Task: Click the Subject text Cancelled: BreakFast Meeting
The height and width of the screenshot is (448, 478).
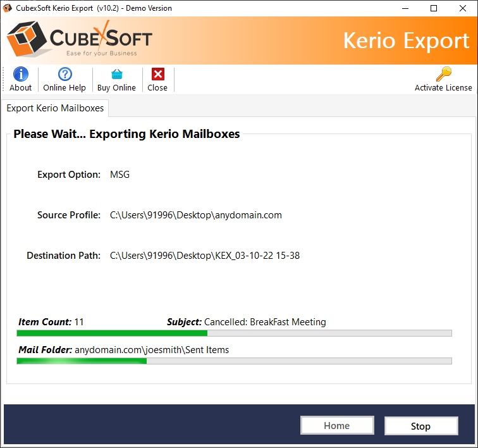Action: (x=265, y=322)
